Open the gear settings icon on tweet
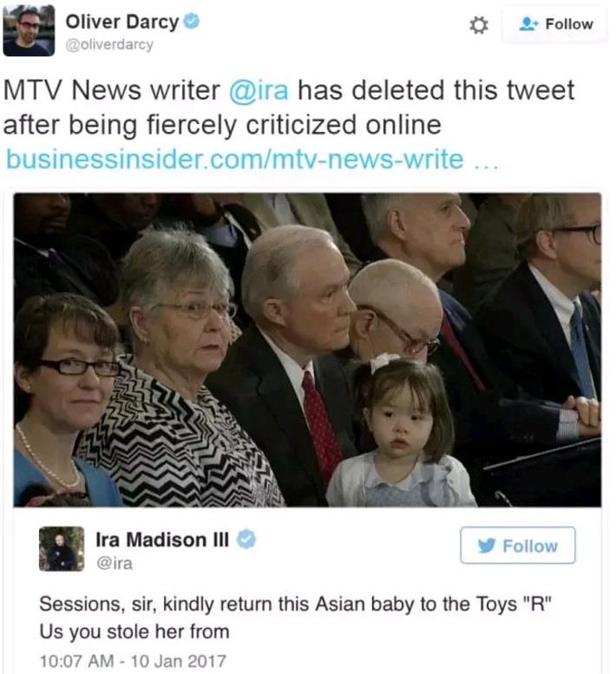This screenshot has height=674, width=616. click(478, 25)
